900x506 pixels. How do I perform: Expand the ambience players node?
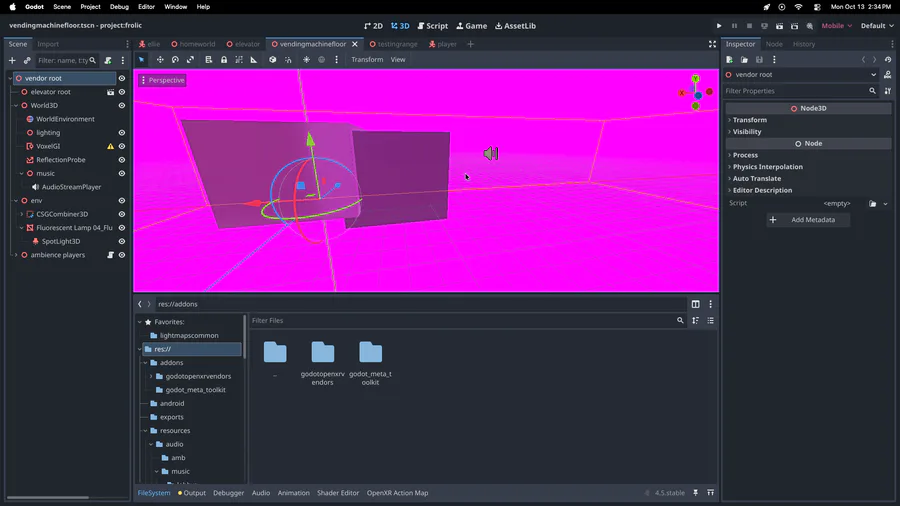[x=16, y=255]
